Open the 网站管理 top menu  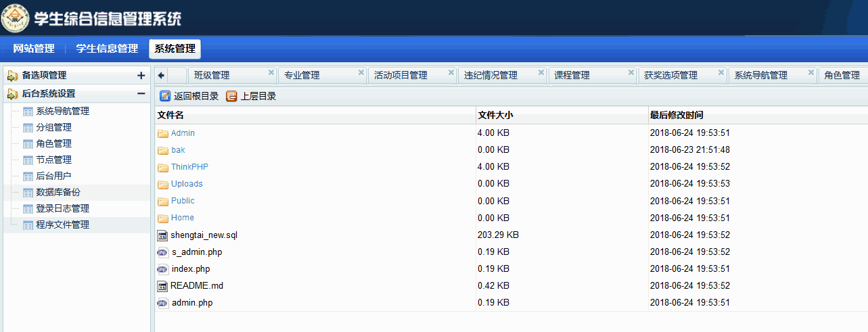(x=34, y=49)
